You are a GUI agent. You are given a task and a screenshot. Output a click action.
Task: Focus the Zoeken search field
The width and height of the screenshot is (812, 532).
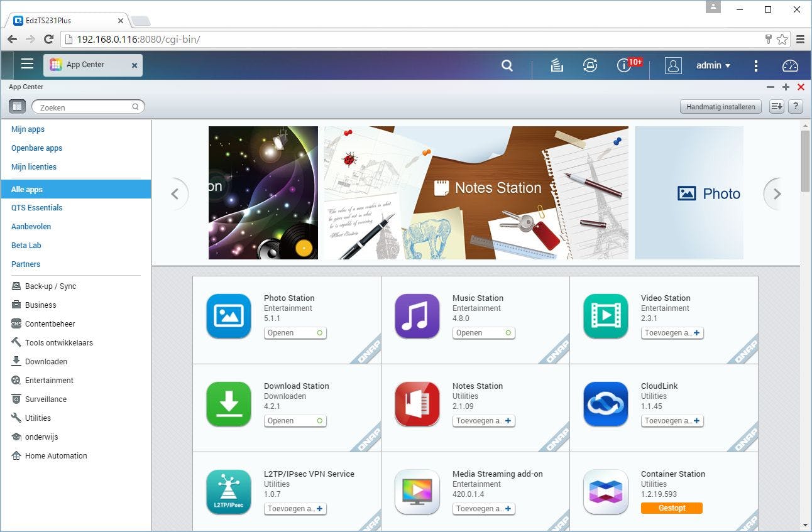coord(88,107)
